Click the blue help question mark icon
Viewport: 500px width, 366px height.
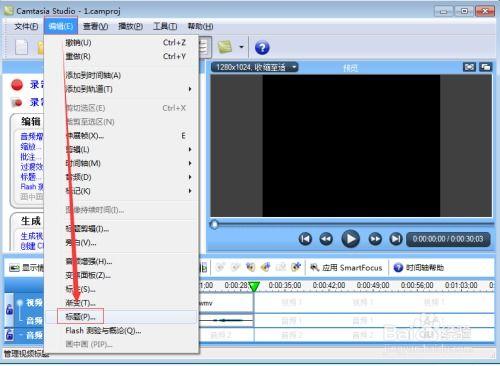coord(262,48)
